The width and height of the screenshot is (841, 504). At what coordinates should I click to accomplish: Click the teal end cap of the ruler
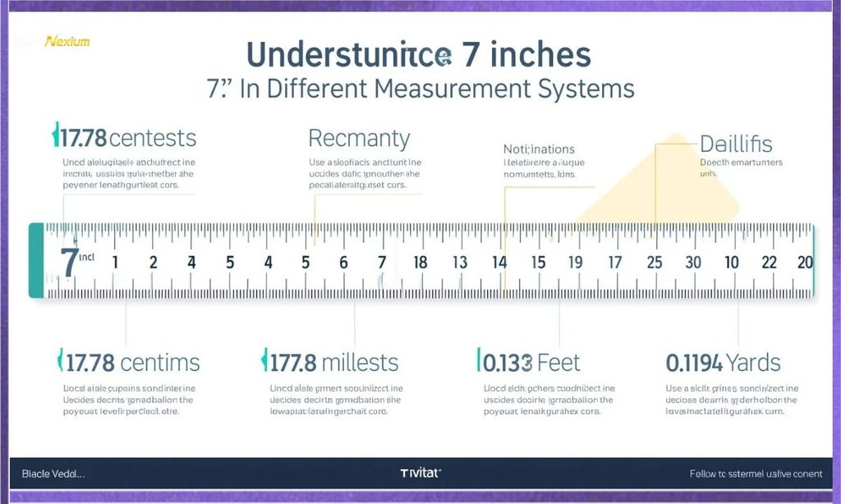(x=36, y=260)
